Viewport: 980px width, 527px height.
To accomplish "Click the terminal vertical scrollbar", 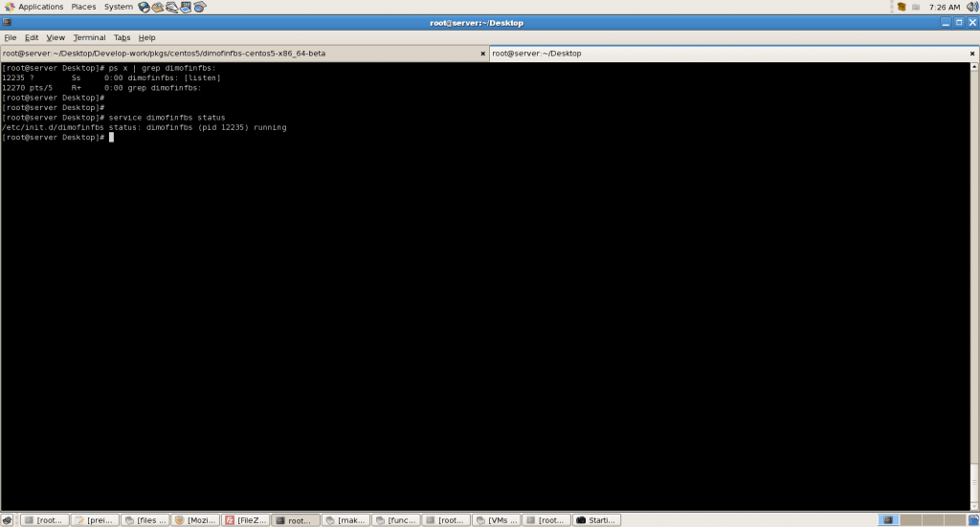I will (974, 287).
